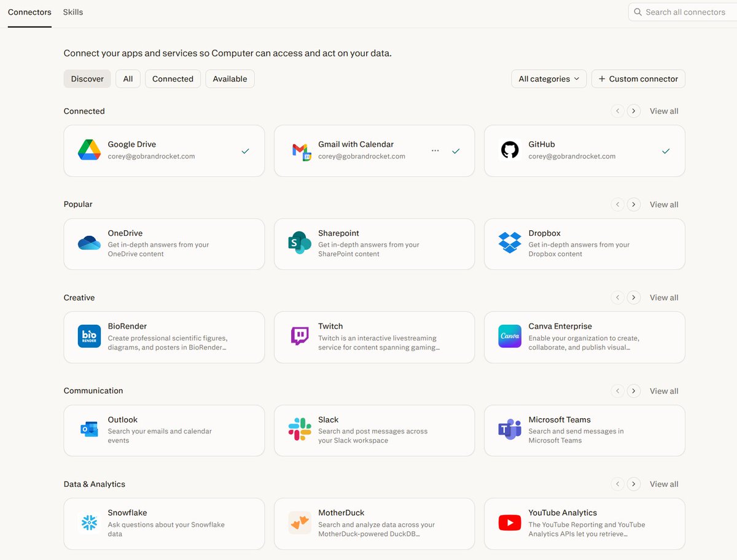The height and width of the screenshot is (560, 737).
Task: Toggle the Google Drive connected checkmark
Action: click(245, 151)
